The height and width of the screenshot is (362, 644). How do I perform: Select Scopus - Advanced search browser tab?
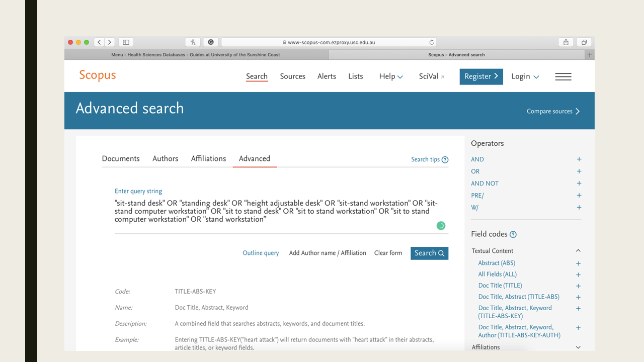click(457, 55)
